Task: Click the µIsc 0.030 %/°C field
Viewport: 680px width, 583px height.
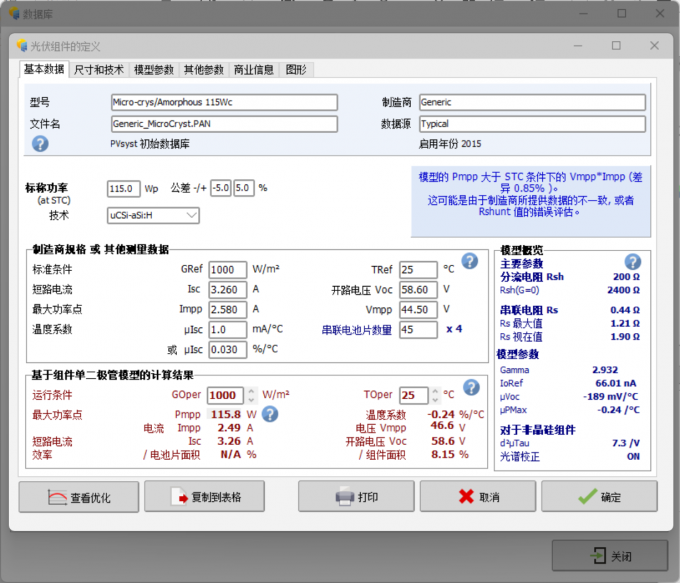Action: (x=228, y=350)
